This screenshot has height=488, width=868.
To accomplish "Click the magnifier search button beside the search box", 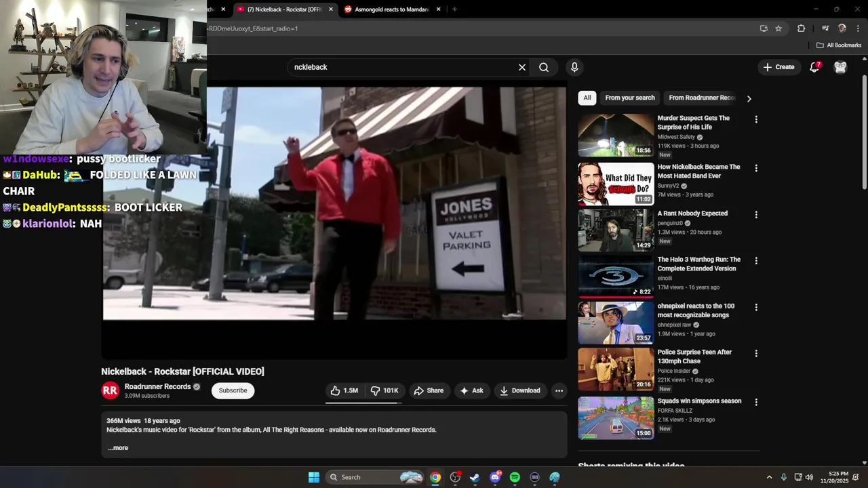I will (544, 67).
